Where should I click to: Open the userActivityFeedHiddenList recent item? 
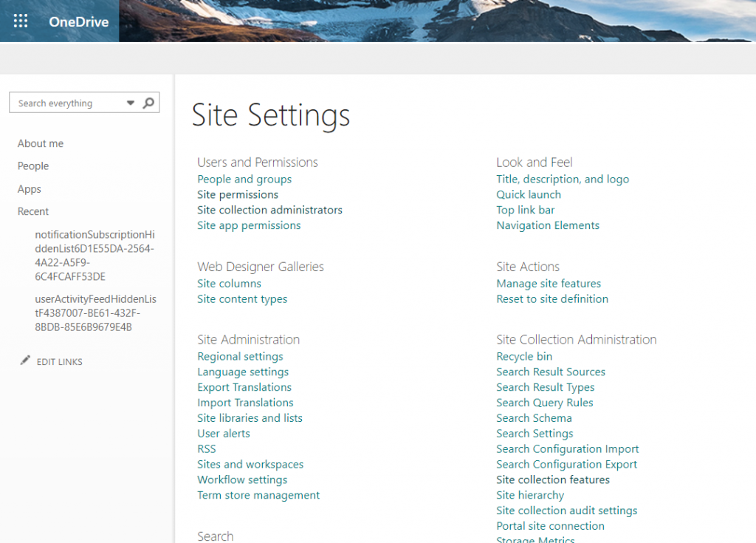tap(95, 313)
